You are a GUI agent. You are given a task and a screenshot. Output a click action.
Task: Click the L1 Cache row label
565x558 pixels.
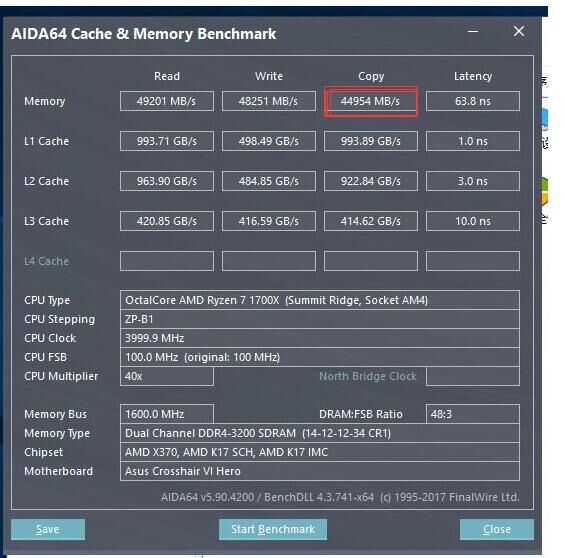(46, 141)
